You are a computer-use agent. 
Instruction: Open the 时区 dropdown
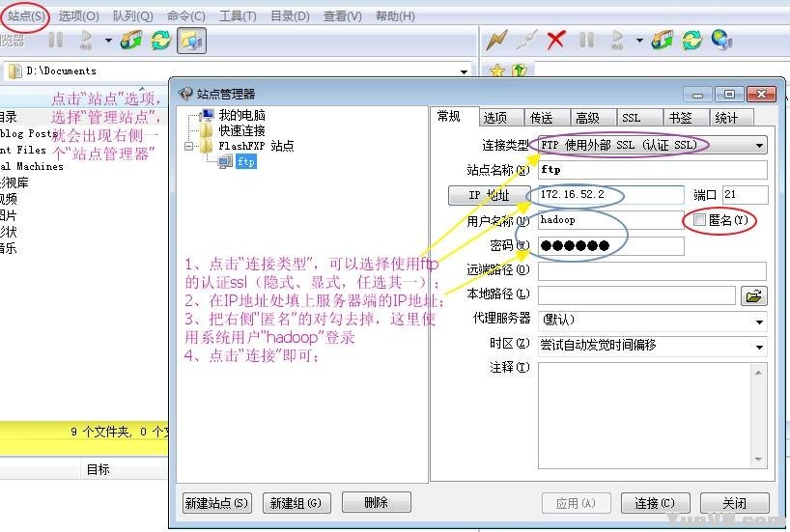(x=653, y=346)
